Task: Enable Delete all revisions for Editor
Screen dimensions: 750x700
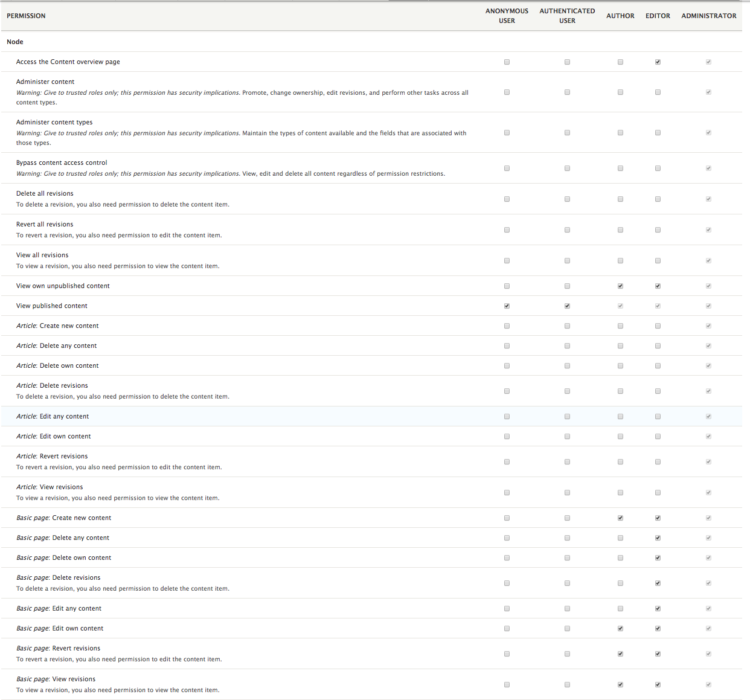Action: [x=658, y=199]
